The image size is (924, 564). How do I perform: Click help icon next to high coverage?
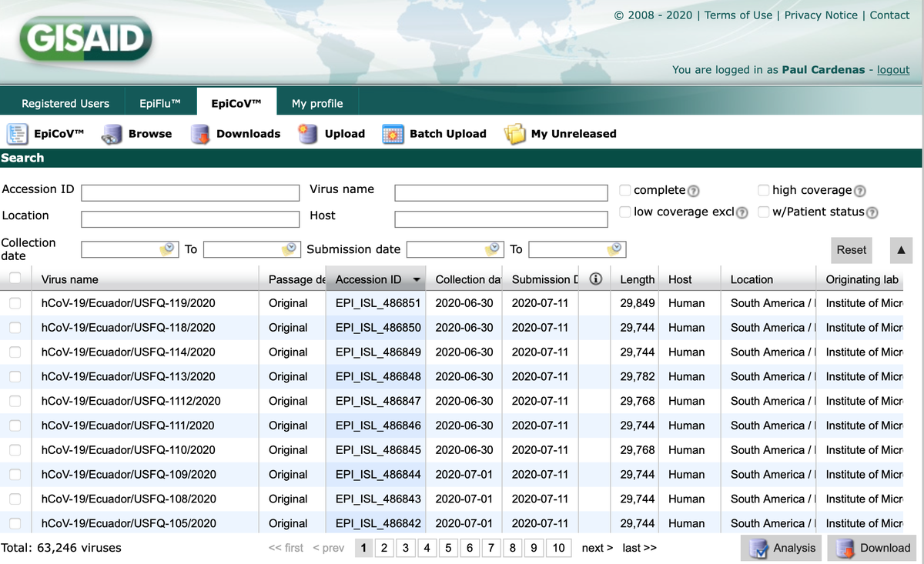click(860, 191)
